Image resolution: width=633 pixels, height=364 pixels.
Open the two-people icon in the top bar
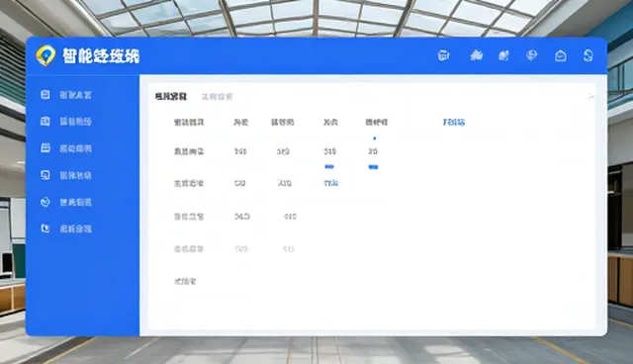[x=503, y=55]
